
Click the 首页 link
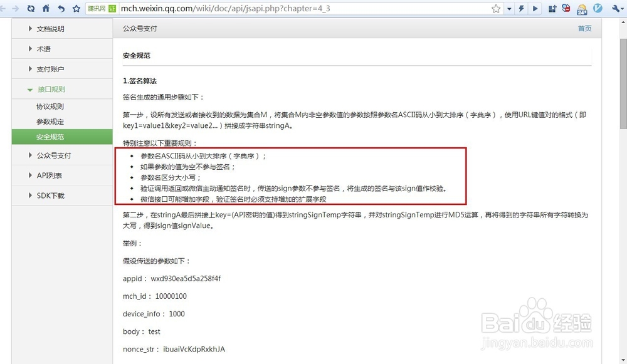pyautogui.click(x=584, y=28)
